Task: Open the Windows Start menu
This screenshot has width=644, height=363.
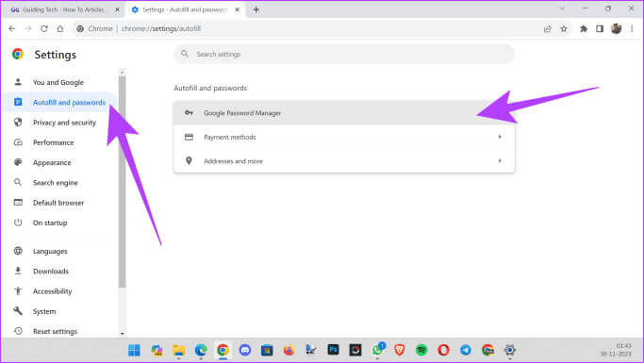Action: (x=134, y=350)
